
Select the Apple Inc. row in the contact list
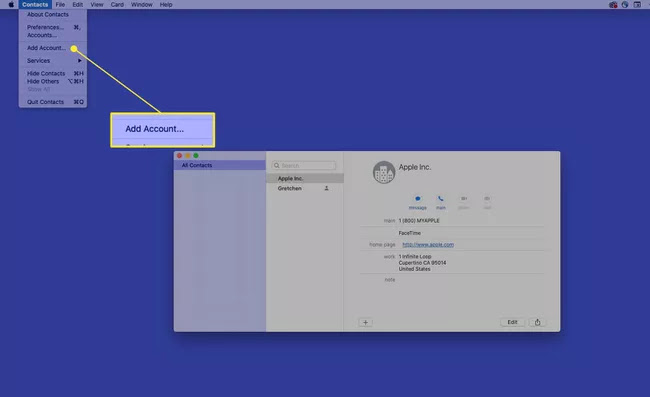pyautogui.click(x=305, y=178)
